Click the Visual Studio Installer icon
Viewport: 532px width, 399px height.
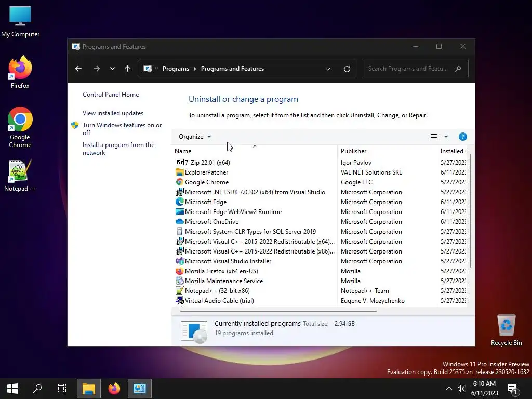[179, 261]
